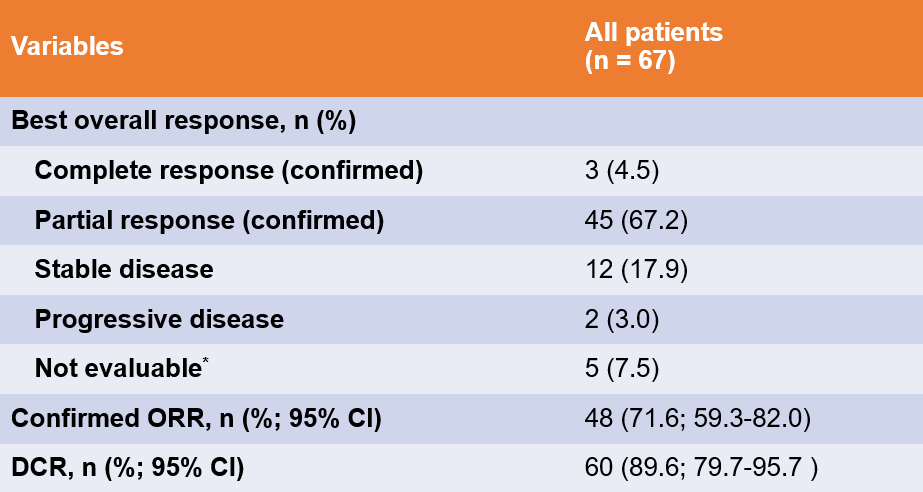The image size is (923, 492).
Task: Click the 'Stable disease' row label
Action: [x=124, y=269]
